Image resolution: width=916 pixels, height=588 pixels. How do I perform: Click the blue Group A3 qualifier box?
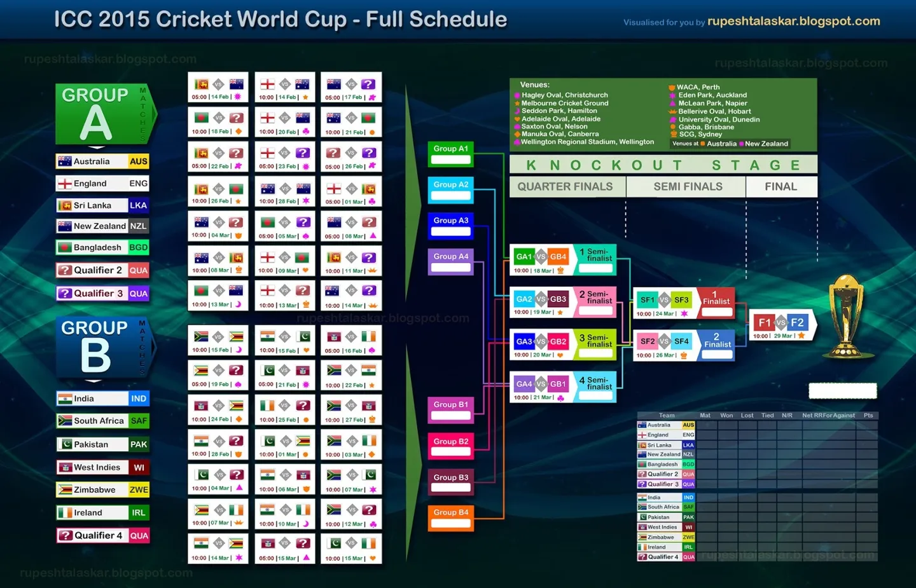coord(450,226)
